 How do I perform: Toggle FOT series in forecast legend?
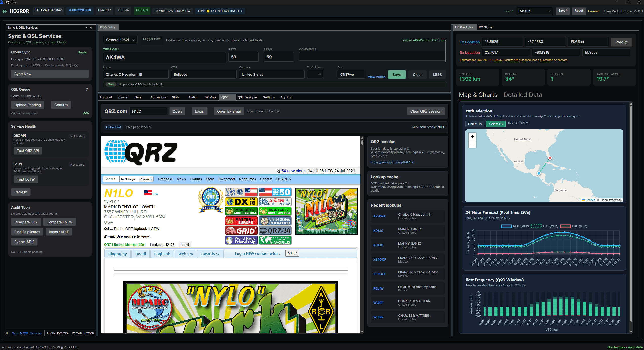coord(544,226)
